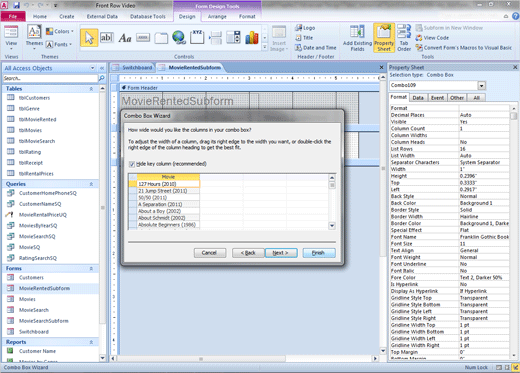
Task: Uncheck Hide key column checkbox
Action: tap(132, 164)
